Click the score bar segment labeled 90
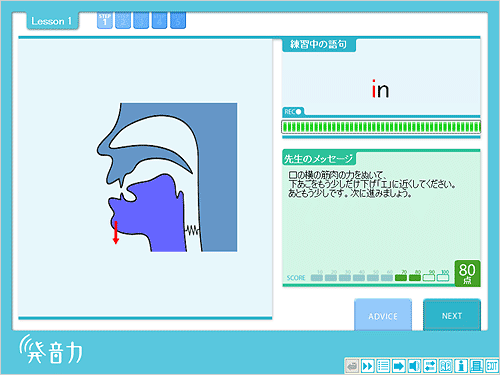Screen dimensions: 500x375 429,277
